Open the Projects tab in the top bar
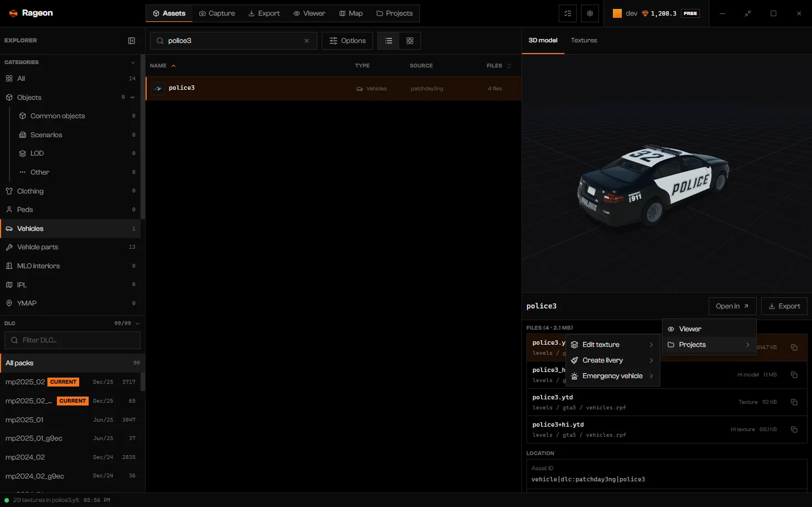 394,13
